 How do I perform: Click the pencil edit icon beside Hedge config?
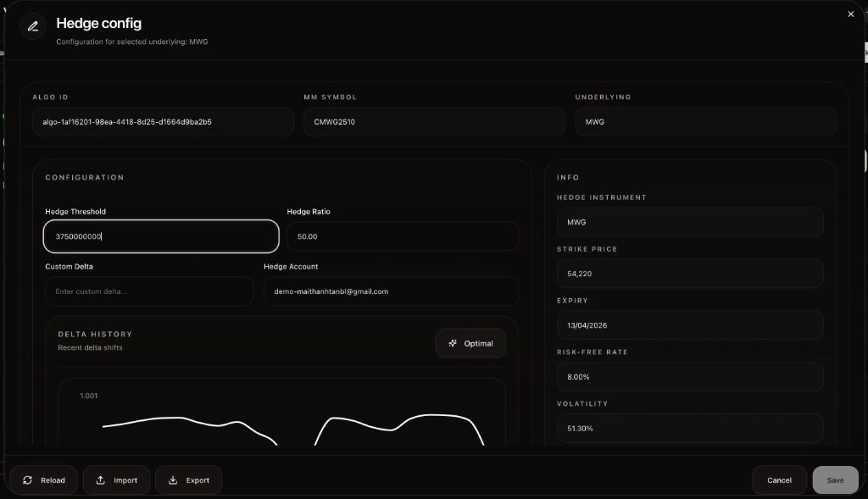[33, 26]
